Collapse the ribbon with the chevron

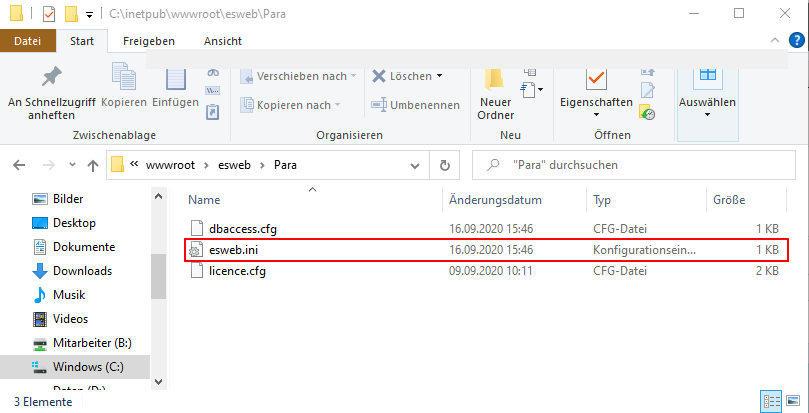(774, 40)
